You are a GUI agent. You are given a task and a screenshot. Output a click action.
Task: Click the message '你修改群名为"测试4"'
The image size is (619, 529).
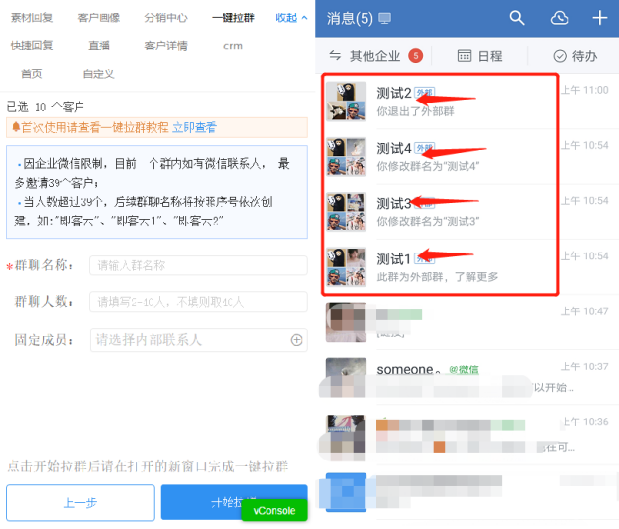point(428,166)
